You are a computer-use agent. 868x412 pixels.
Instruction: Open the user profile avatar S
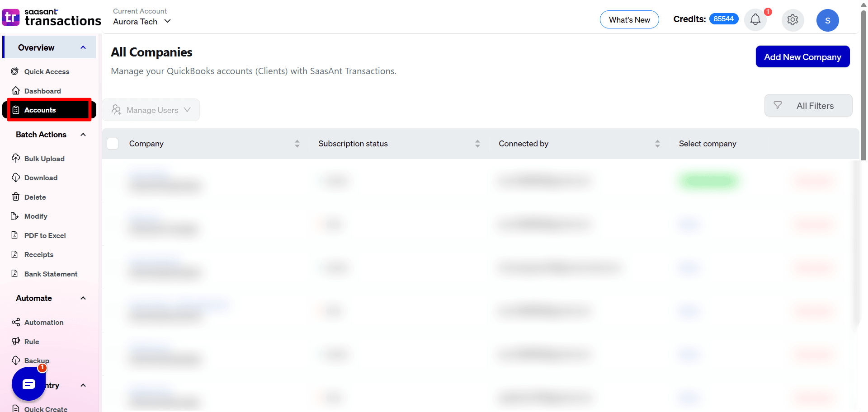[x=827, y=20]
